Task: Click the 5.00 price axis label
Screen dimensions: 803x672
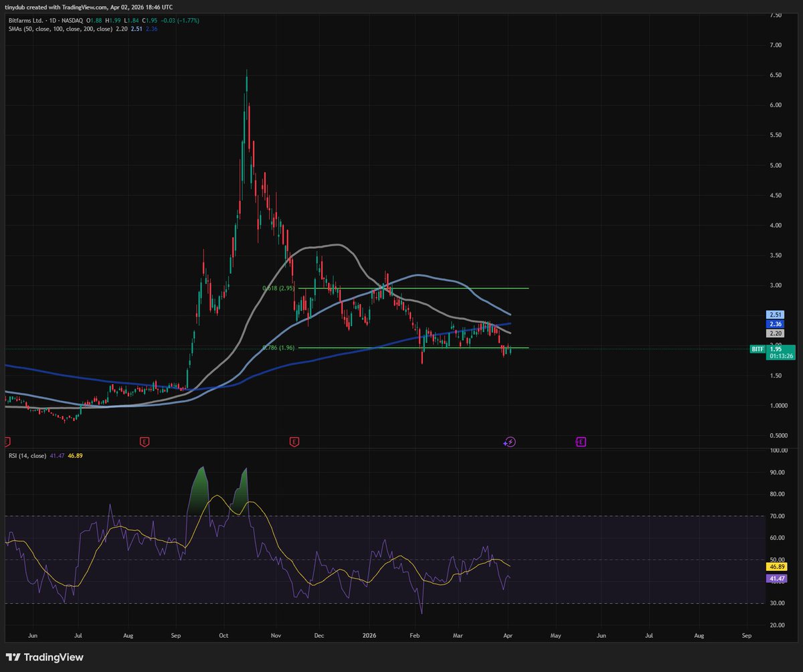Action: pyautogui.click(x=776, y=165)
